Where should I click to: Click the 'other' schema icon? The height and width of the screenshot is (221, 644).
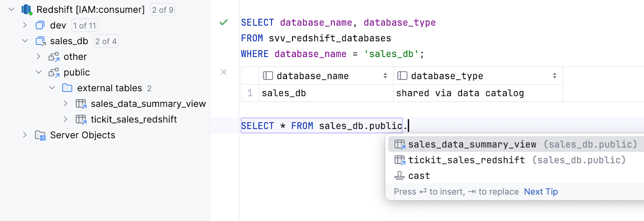tap(54, 57)
